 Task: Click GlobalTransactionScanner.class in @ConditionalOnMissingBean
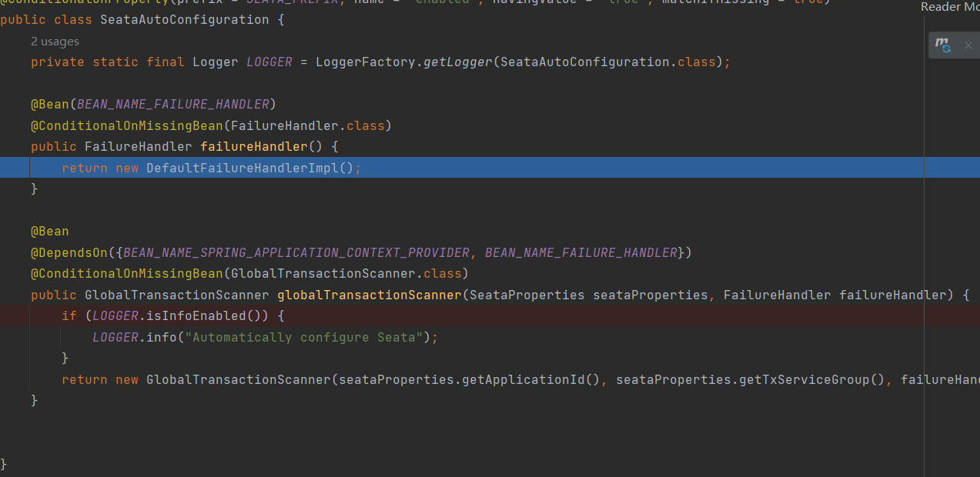346,274
